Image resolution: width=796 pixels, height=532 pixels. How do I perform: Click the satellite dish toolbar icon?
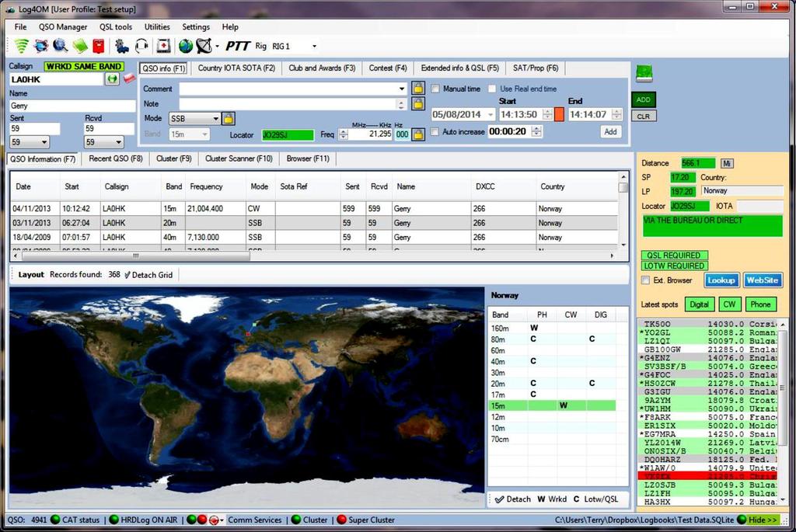[x=204, y=46]
